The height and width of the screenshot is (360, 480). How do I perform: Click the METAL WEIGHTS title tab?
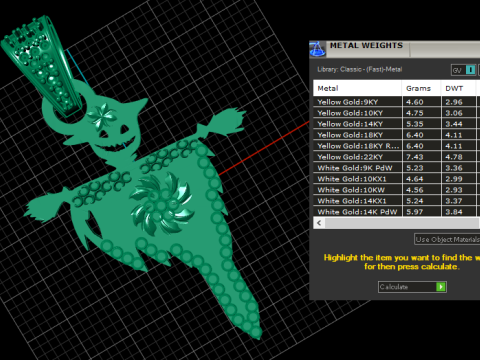pyautogui.click(x=366, y=46)
